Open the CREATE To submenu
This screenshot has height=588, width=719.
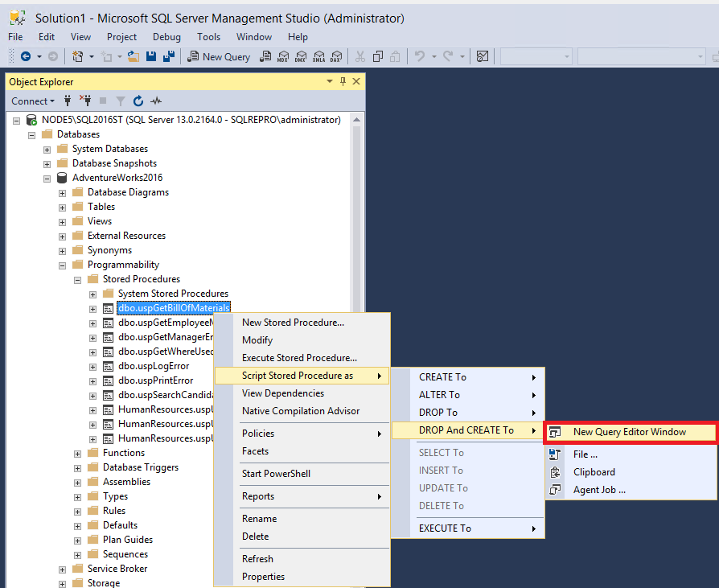click(x=468, y=377)
